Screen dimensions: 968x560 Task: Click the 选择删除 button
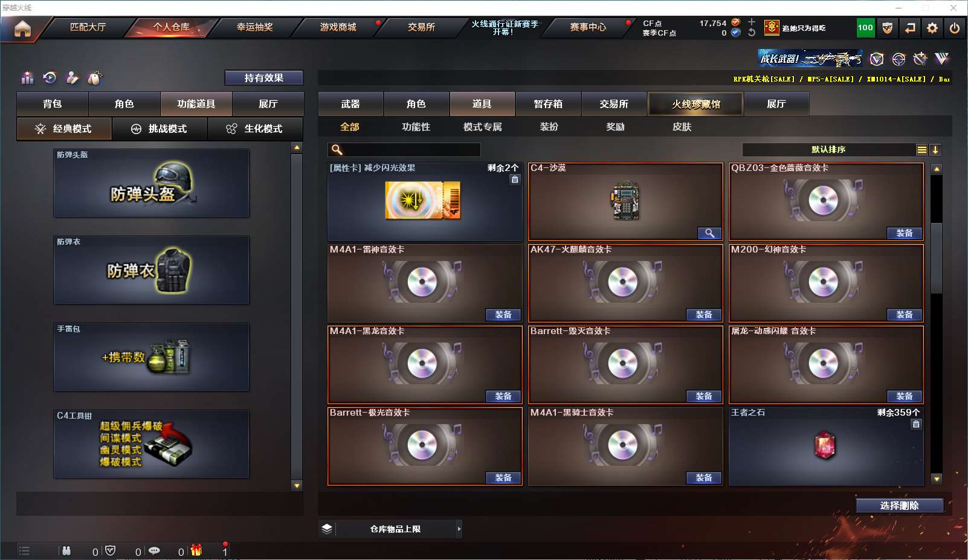point(900,506)
